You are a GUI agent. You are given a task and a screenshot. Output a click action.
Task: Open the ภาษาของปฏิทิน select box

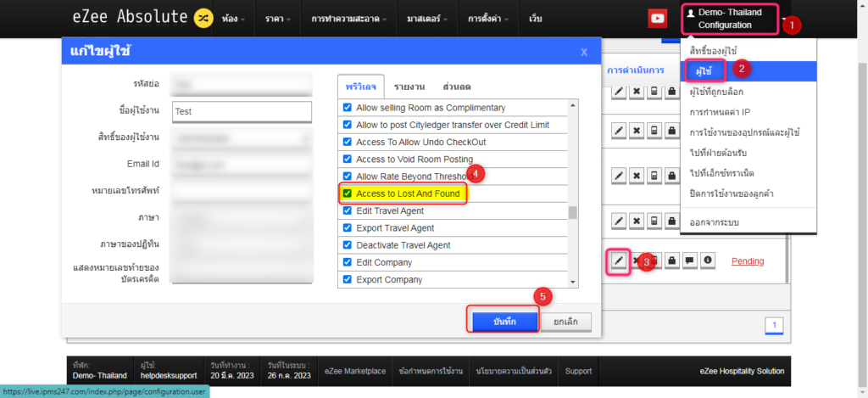242,244
